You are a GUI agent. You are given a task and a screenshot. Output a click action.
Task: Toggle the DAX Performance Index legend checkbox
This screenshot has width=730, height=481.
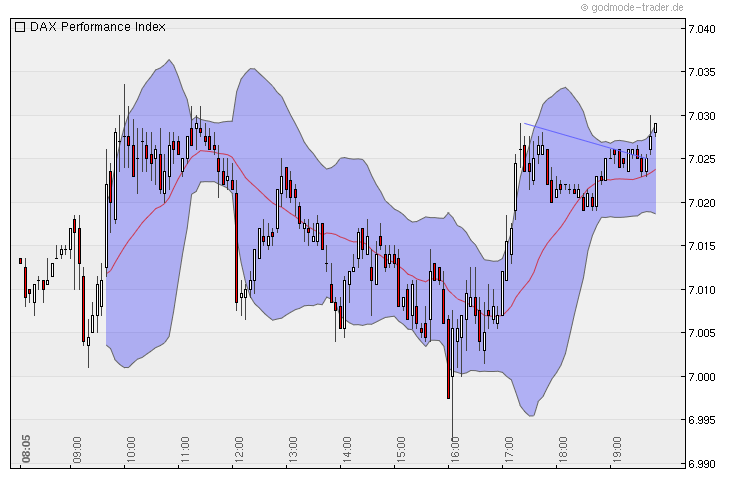tap(20, 27)
